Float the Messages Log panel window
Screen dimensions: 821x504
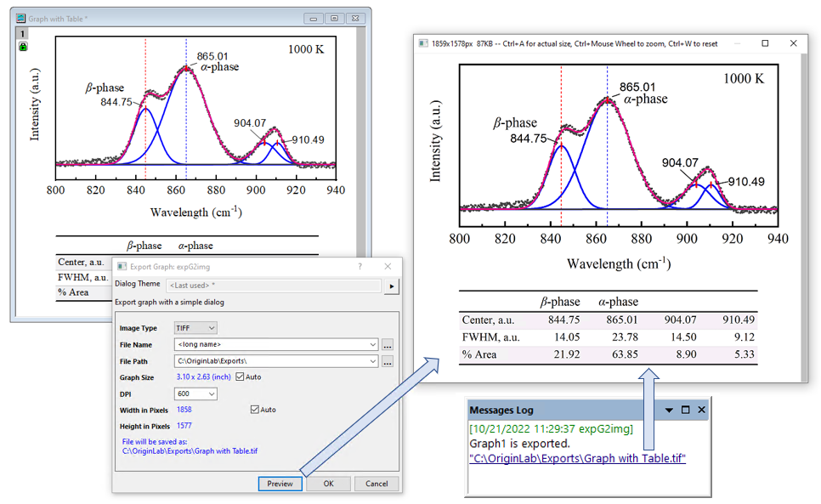(685, 410)
